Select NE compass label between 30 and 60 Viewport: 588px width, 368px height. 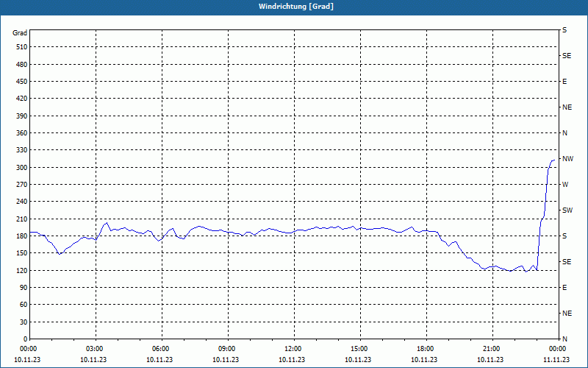567,314
